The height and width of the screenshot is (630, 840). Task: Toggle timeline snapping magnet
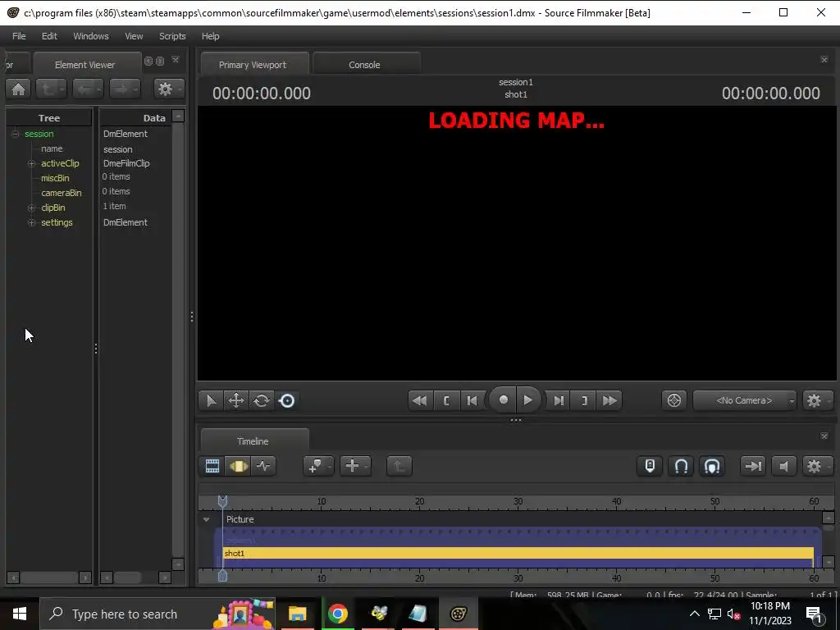pos(681,466)
